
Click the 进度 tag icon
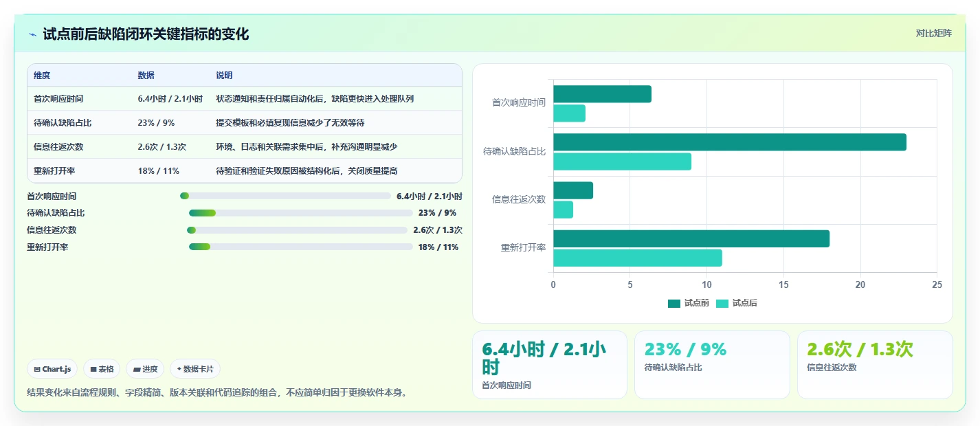(137, 369)
